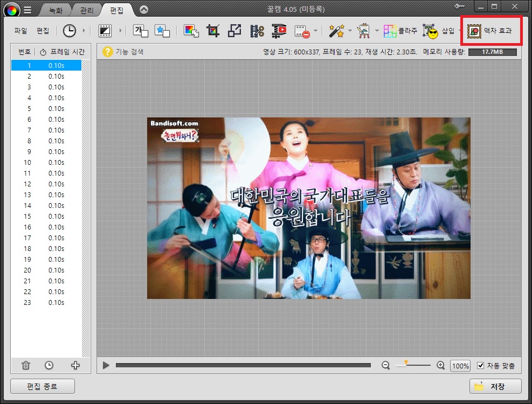This screenshot has height=404, width=532.
Task: Open the 삽입 insert tool
Action: tap(438, 31)
